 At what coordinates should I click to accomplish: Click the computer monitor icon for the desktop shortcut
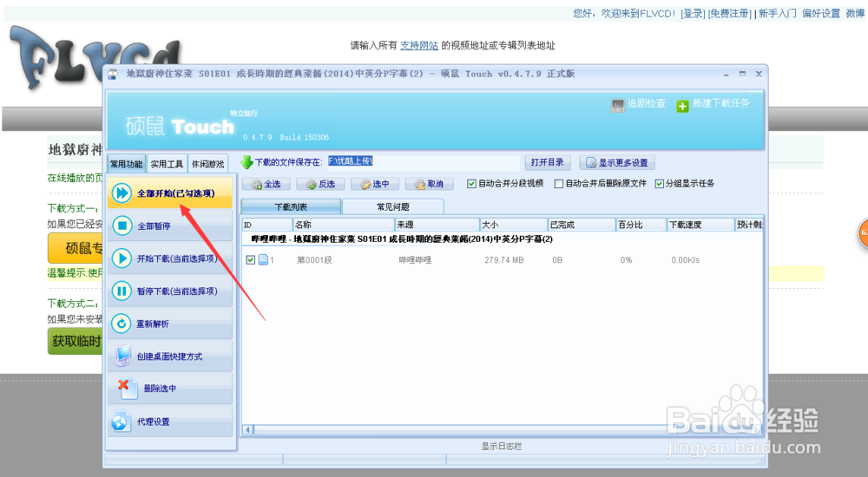click(122, 356)
